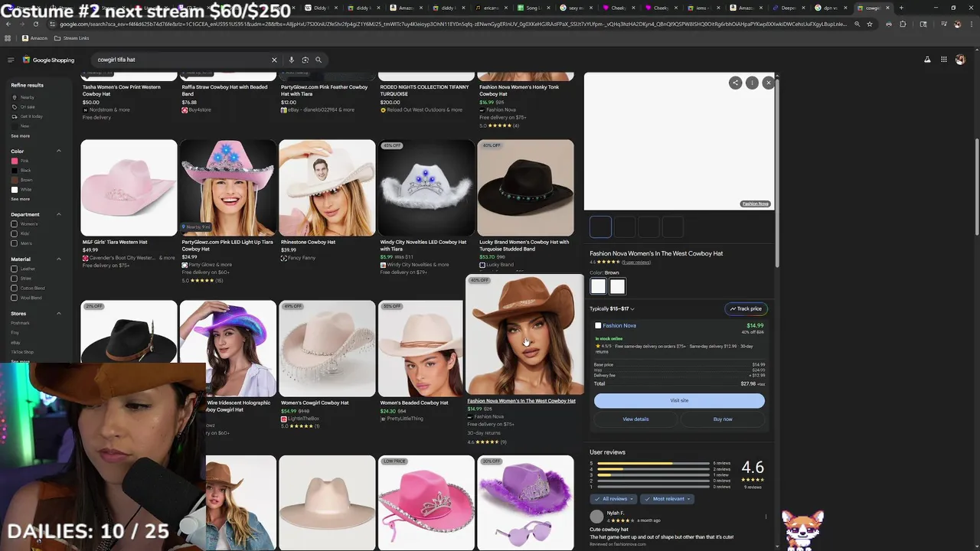Open M&F Girls' Tiara Western Hat thumbnail
The image size is (980, 551).
tap(129, 187)
